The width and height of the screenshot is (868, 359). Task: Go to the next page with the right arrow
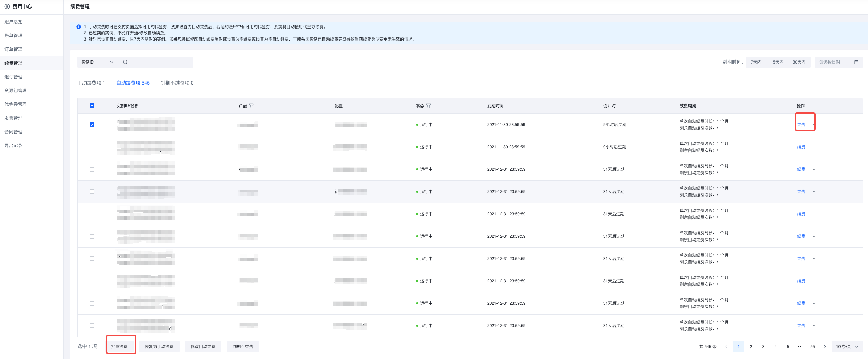click(825, 347)
